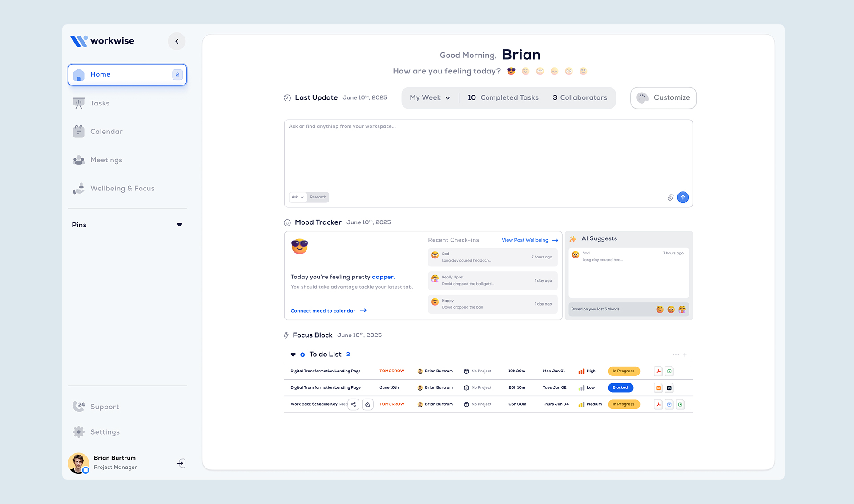Open the Photoshop file on the blocked task
Image resolution: width=854 pixels, height=504 pixels.
coord(669,387)
